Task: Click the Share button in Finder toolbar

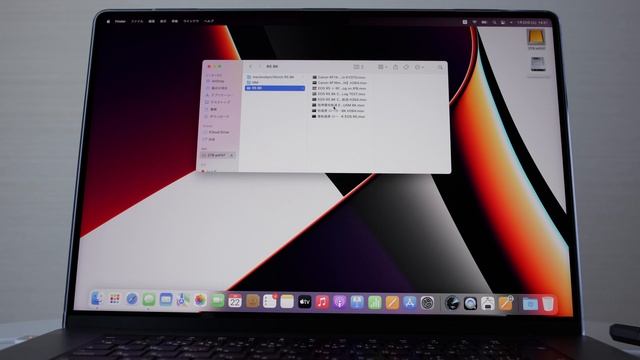Action: tap(395, 67)
